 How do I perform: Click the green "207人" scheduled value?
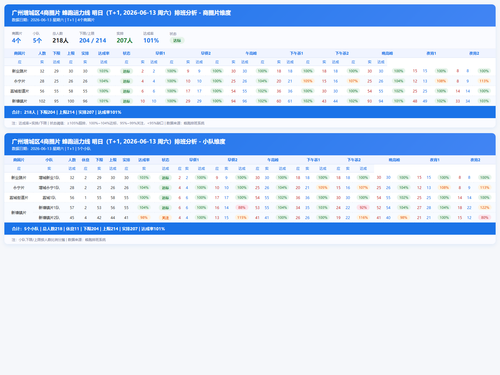pyautogui.click(x=125, y=40)
